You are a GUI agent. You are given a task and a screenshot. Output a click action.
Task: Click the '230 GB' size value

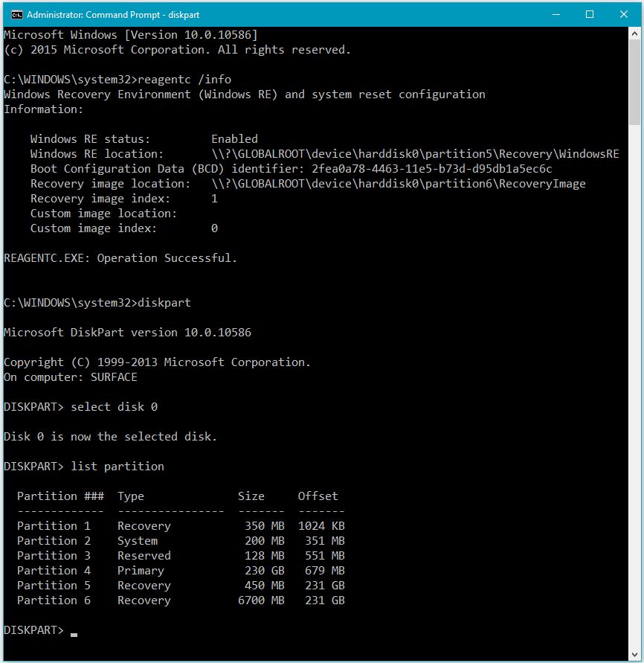(x=265, y=571)
